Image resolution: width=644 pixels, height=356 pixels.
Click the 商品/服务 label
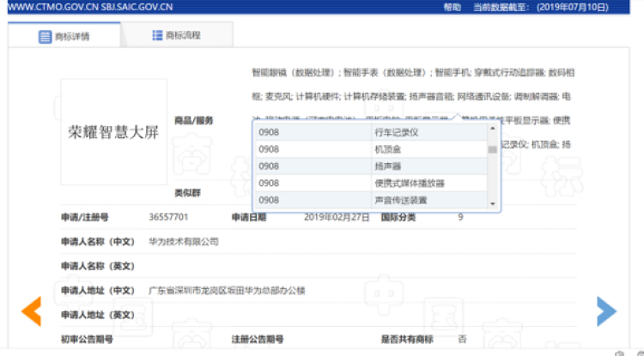coord(194,120)
